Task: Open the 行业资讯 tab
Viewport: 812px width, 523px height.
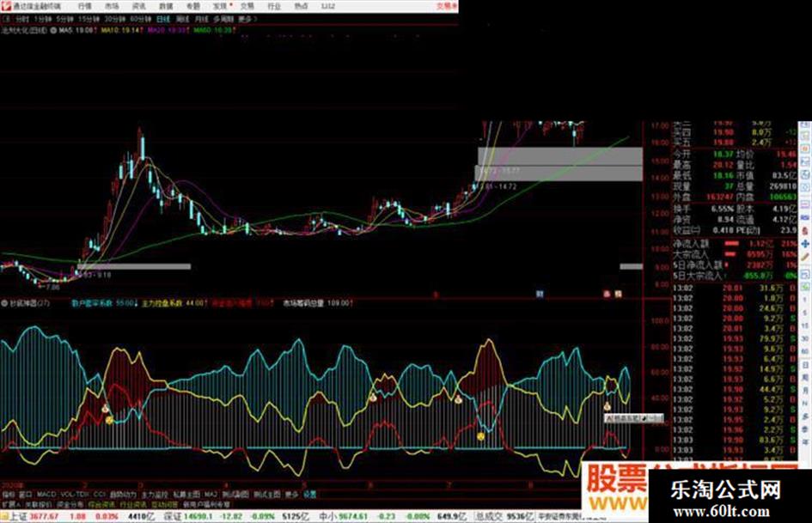Action: pos(133,504)
